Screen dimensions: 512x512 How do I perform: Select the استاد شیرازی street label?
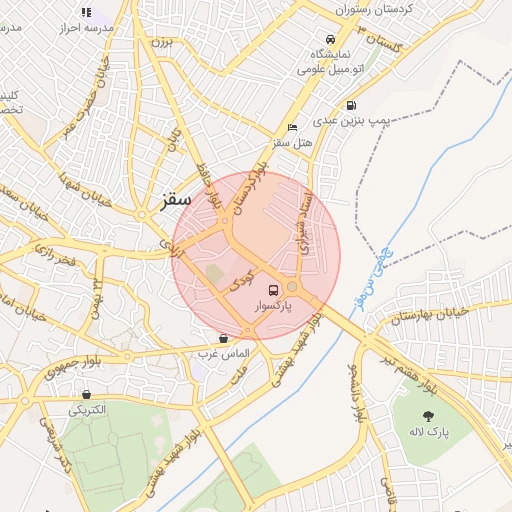(x=306, y=222)
